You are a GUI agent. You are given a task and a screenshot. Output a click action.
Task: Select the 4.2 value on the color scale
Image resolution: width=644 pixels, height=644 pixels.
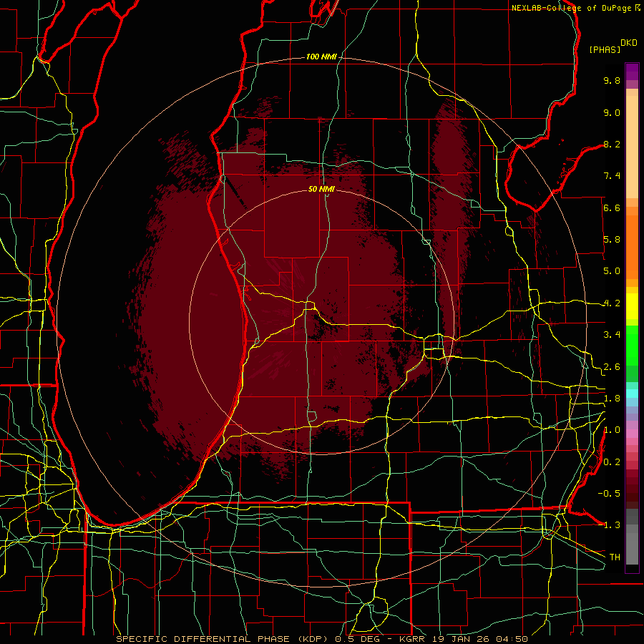coord(612,303)
